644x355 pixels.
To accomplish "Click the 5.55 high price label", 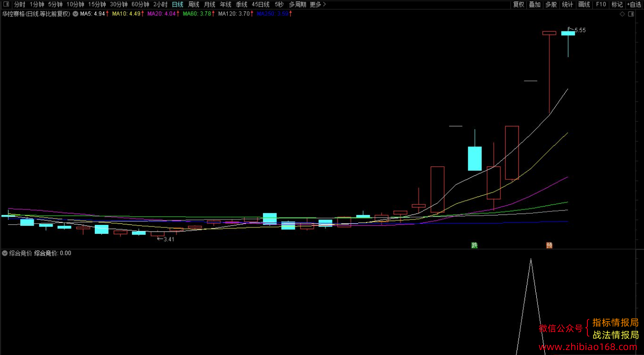I will tap(580, 30).
